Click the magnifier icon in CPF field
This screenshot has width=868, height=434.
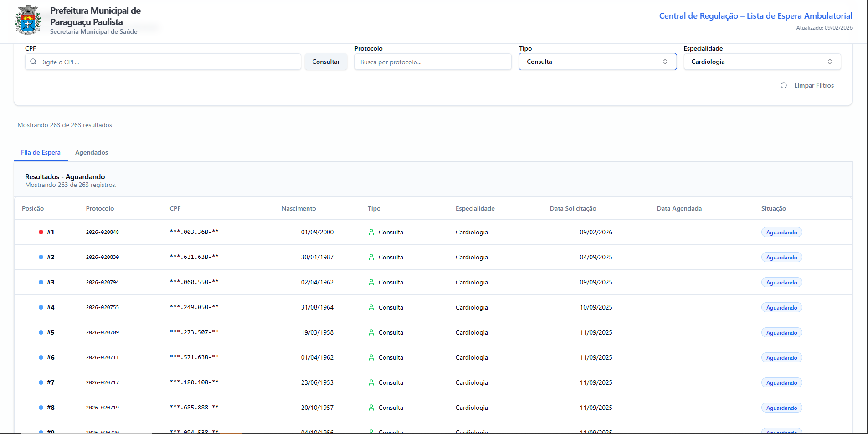coord(33,62)
